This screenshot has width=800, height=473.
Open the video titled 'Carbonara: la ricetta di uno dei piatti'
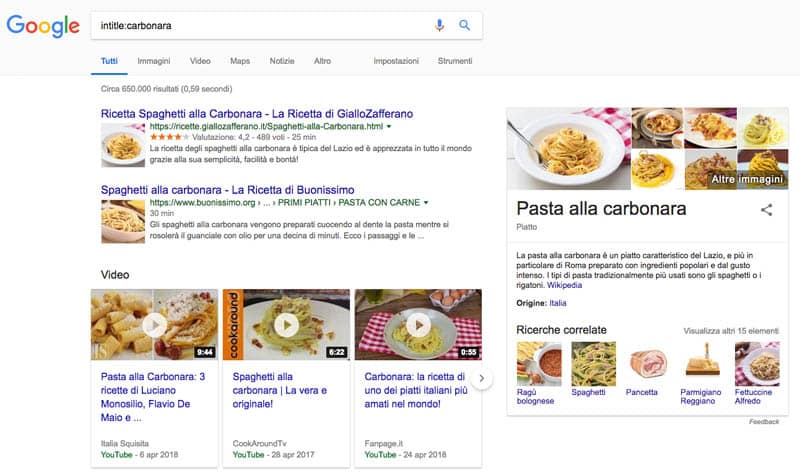click(415, 390)
